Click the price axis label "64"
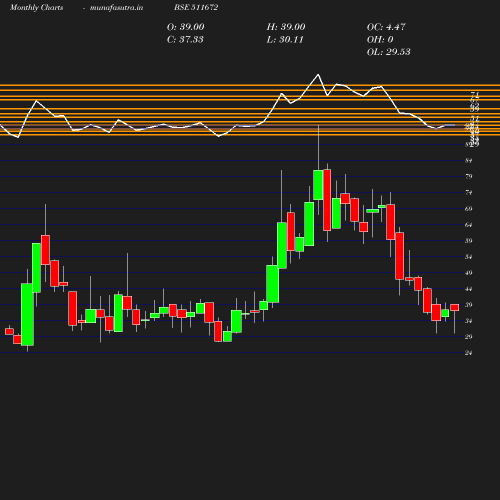500x500 pixels. coord(469,225)
